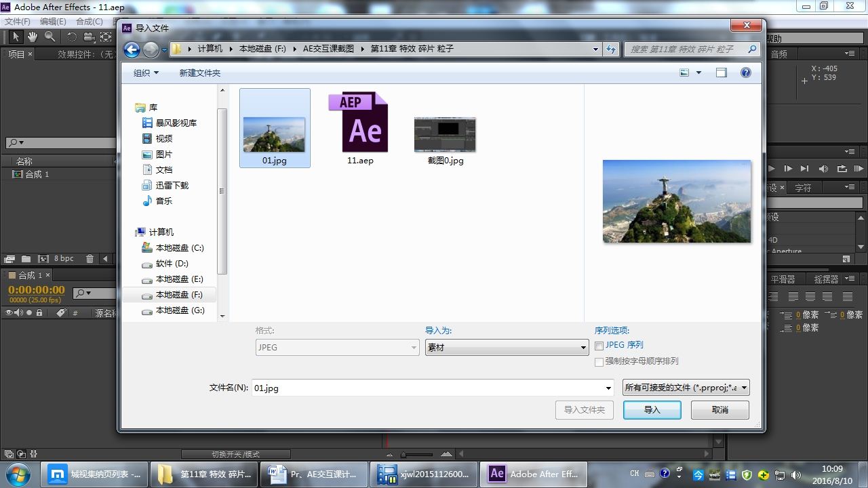
Task: Select 软件 (D:) in the navigation tree
Action: (172, 264)
